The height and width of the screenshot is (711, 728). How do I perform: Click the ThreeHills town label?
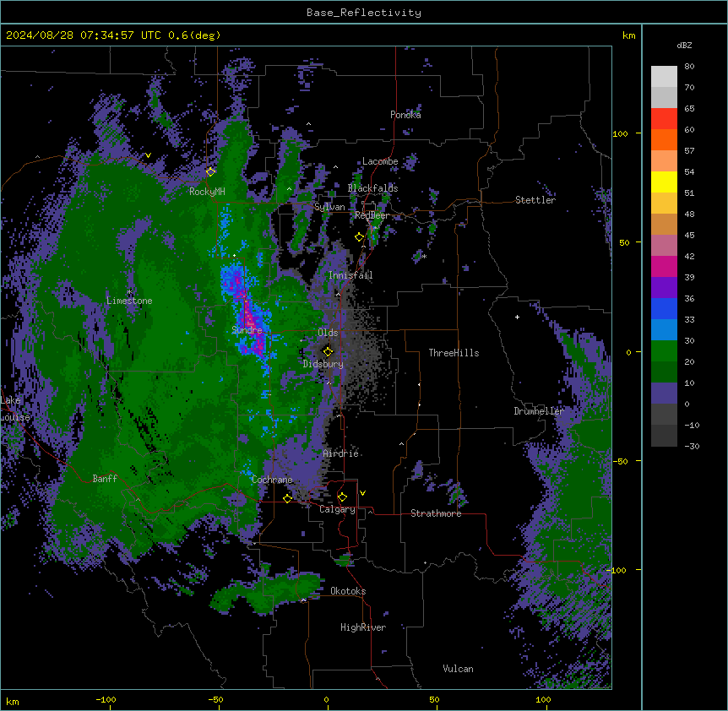(x=454, y=353)
